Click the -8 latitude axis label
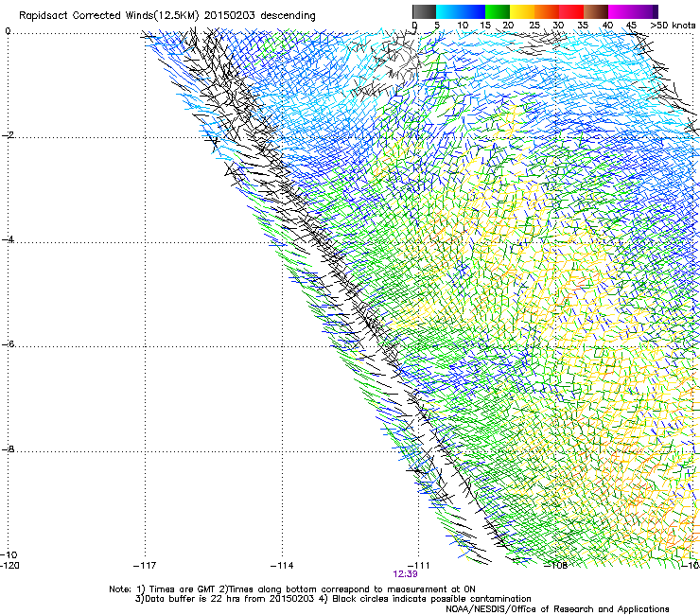 (8, 448)
